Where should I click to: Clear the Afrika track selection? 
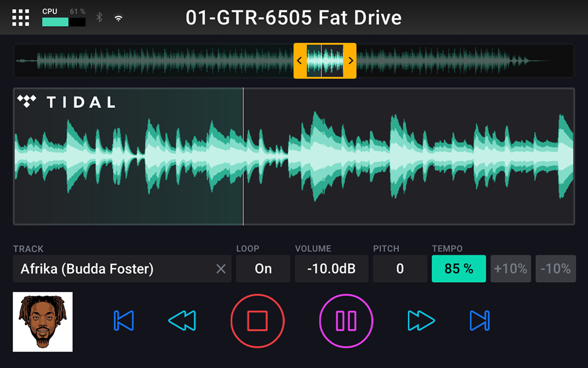pyautogui.click(x=221, y=269)
